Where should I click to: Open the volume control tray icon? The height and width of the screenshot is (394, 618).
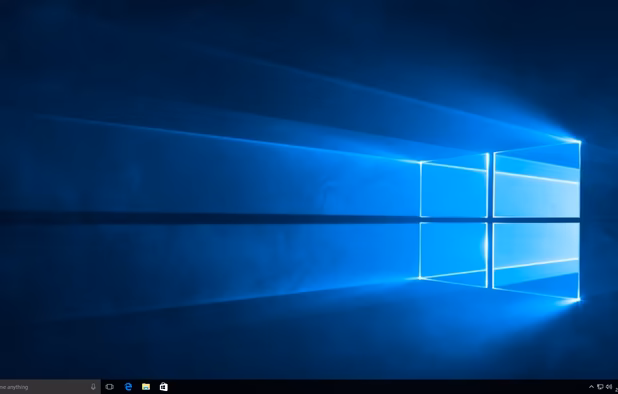tap(609, 387)
